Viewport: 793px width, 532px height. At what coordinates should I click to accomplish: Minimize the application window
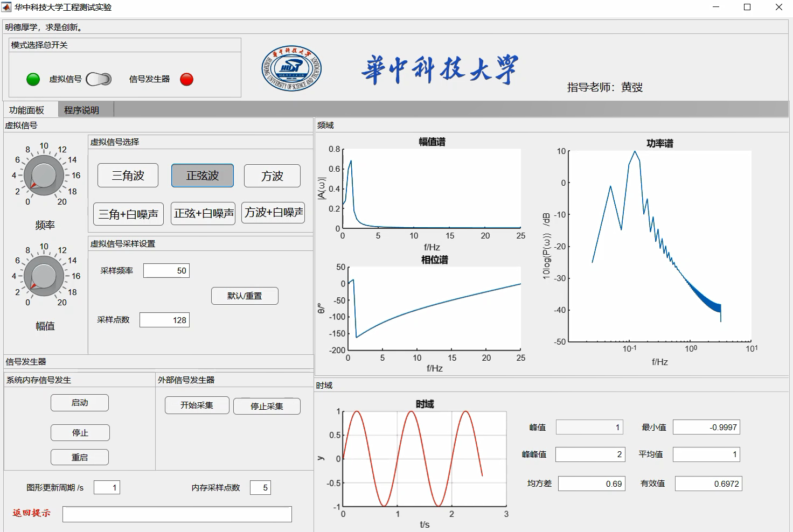[x=717, y=7]
